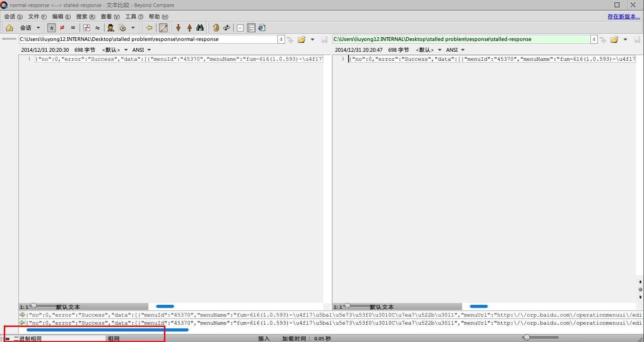644x342 pixels.
Task: Open dropdown next to file format icon
Action: click(x=133, y=28)
